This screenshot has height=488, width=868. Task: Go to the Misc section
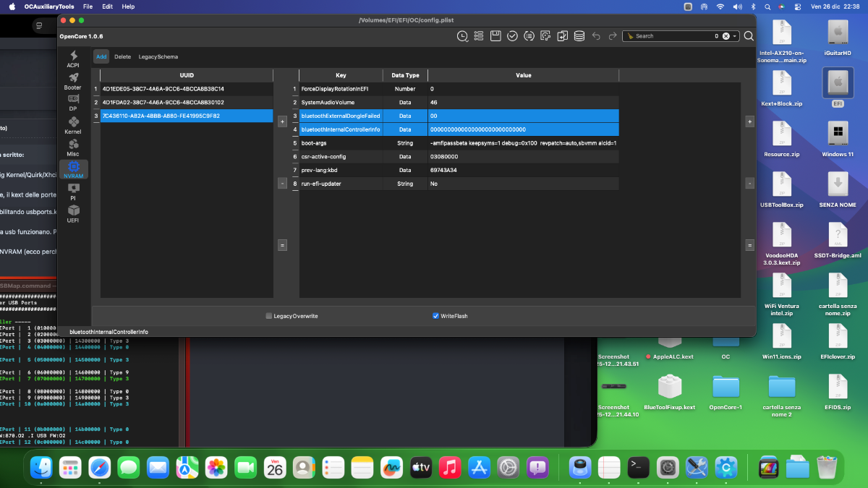[73, 147]
